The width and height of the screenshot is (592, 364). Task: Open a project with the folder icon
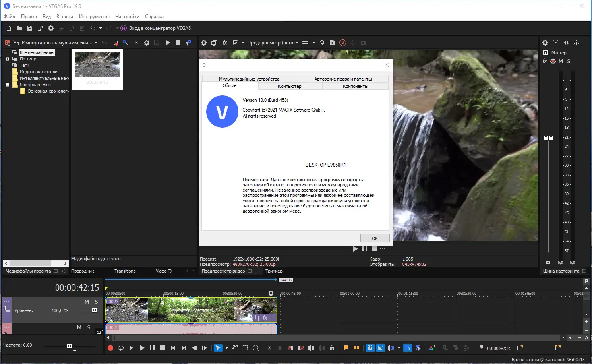click(x=19, y=28)
